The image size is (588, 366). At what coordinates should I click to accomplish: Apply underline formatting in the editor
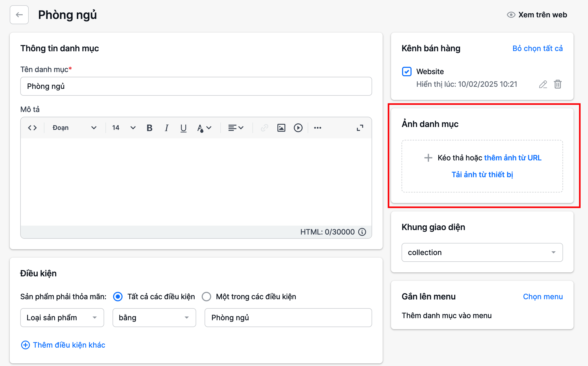(x=183, y=128)
